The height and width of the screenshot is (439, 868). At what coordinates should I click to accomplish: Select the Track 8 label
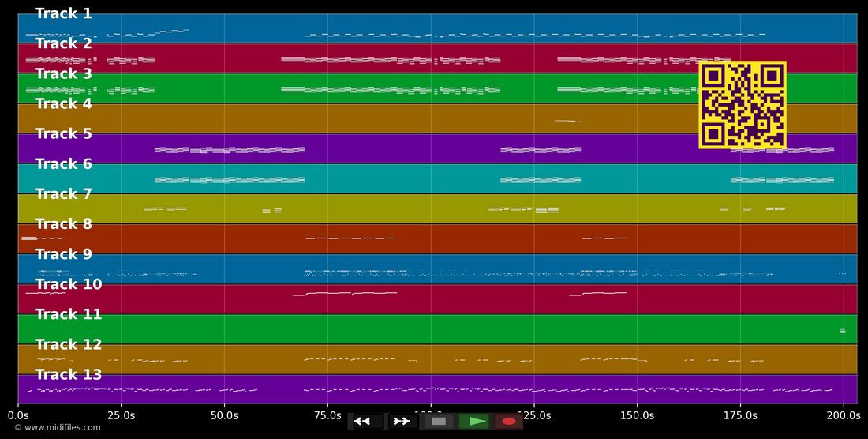(x=64, y=224)
